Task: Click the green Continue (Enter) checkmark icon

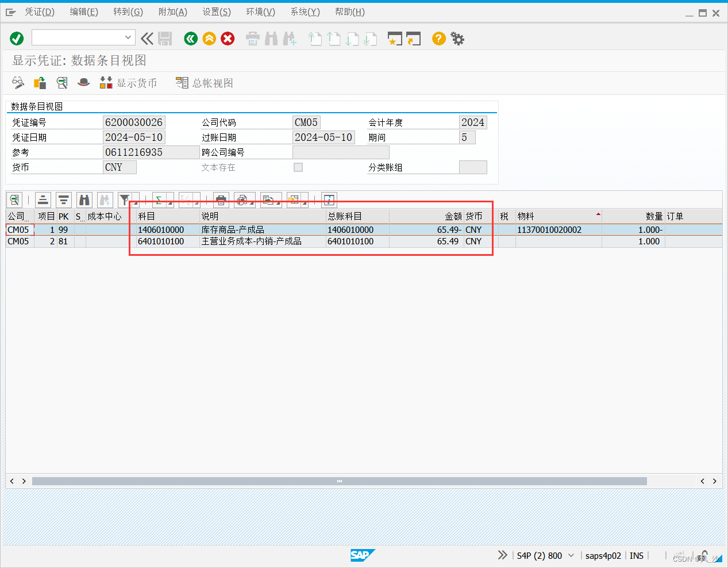Action: click(x=17, y=38)
